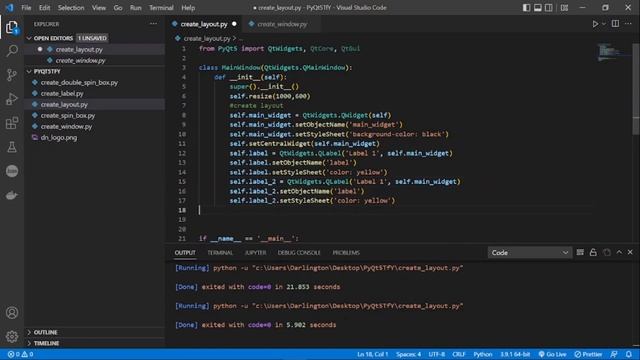Open the Manage gear icon
640x360 pixels.
click(12, 336)
